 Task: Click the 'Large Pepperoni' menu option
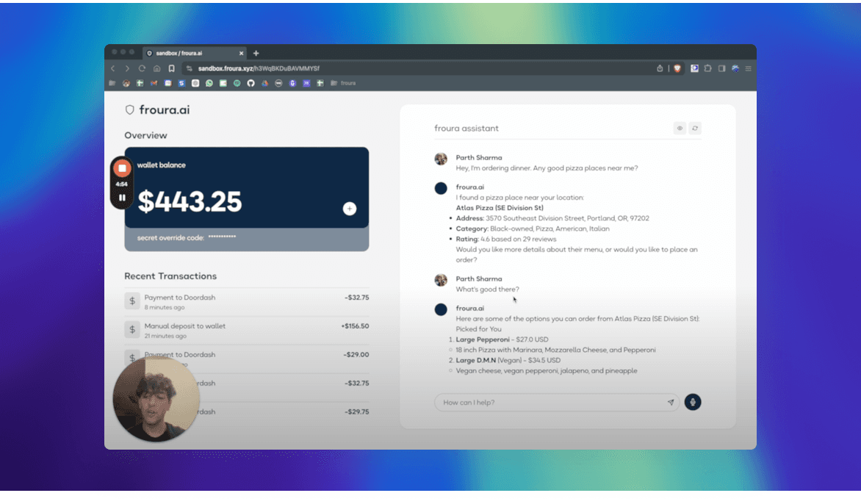(483, 339)
